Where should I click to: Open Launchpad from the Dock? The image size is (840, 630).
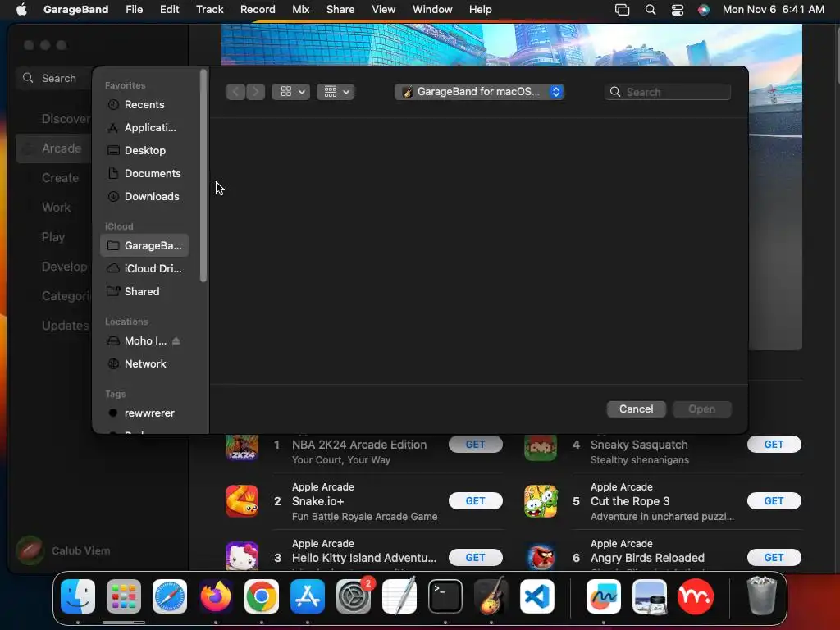pyautogui.click(x=124, y=596)
